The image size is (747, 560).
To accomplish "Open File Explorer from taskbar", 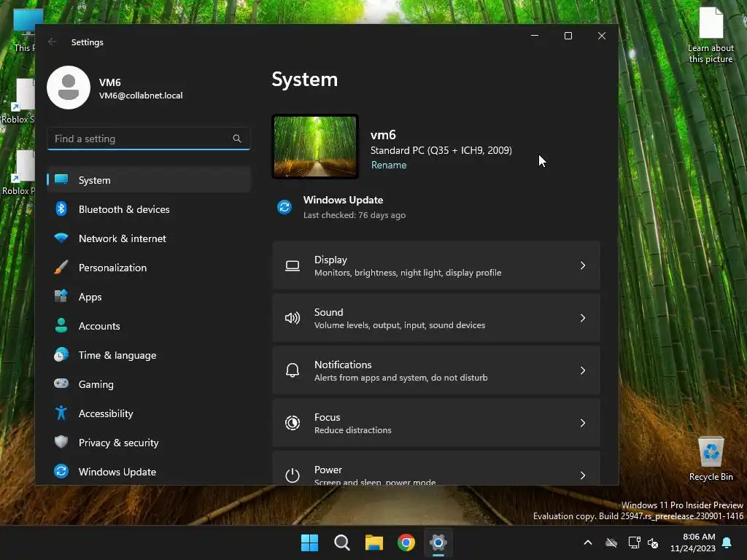I will point(374,542).
